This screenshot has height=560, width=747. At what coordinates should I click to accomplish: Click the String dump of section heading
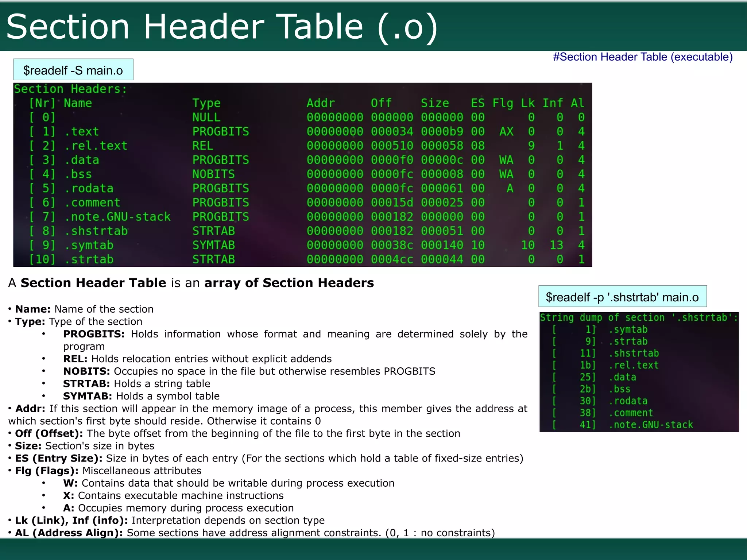(639, 317)
